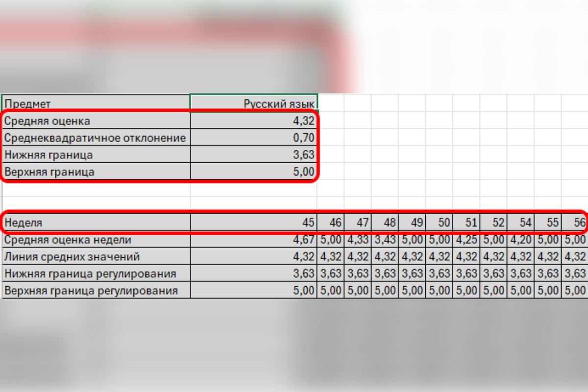The width and height of the screenshot is (588, 392).
Task: Click the weekly average value 4,25
Action: click(x=466, y=240)
